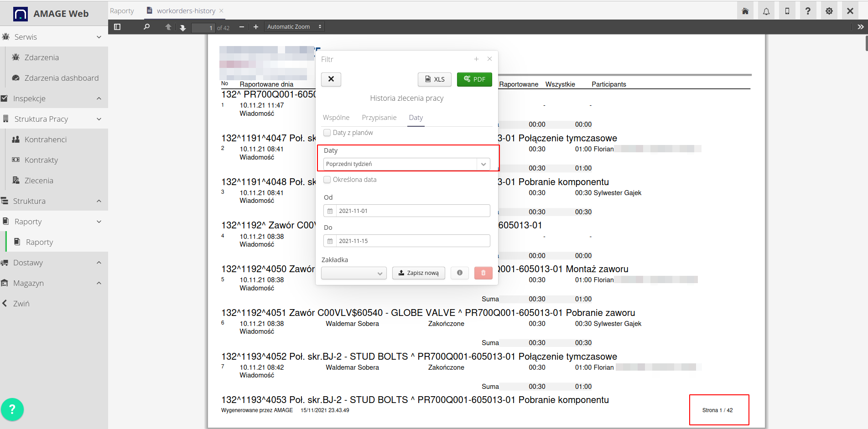
Task: Open the settings gear
Action: pyautogui.click(x=829, y=10)
